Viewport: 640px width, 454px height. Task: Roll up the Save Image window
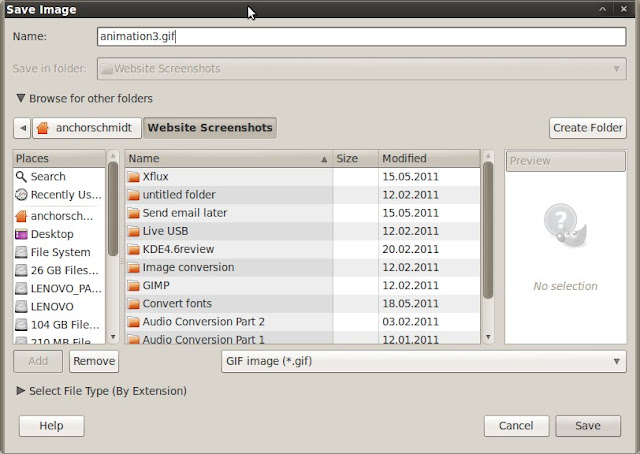point(602,9)
